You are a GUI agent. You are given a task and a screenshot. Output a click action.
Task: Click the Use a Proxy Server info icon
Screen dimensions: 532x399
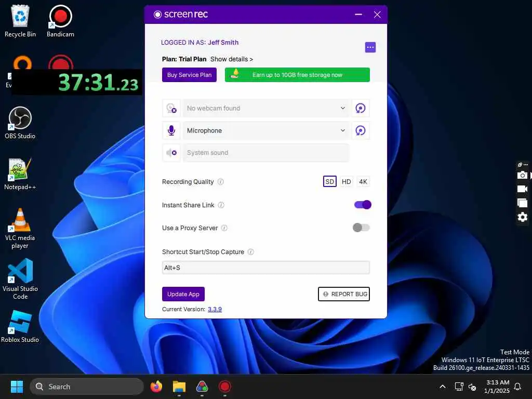click(224, 228)
